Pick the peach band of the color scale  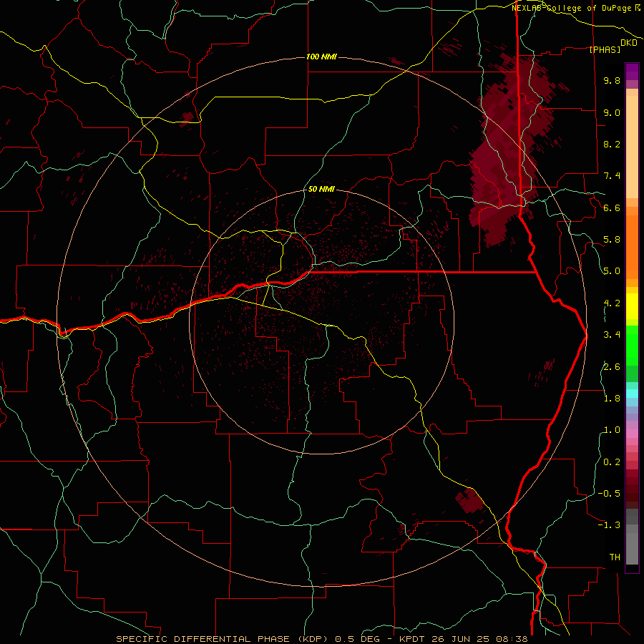(x=632, y=147)
